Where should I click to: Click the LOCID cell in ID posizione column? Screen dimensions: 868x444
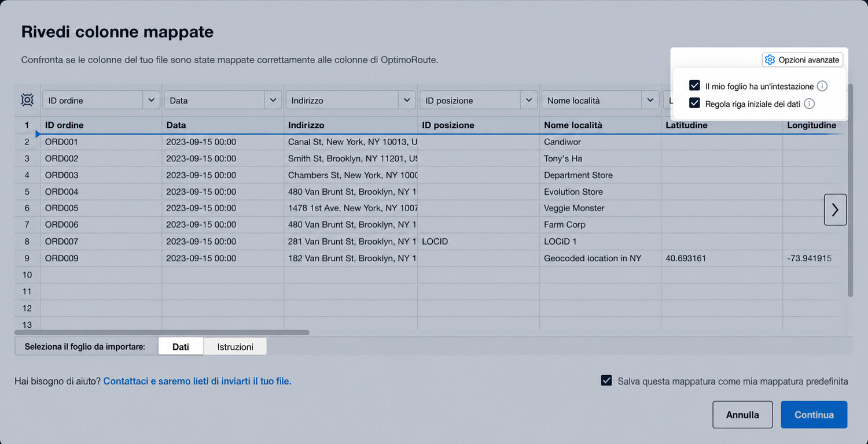pos(479,241)
